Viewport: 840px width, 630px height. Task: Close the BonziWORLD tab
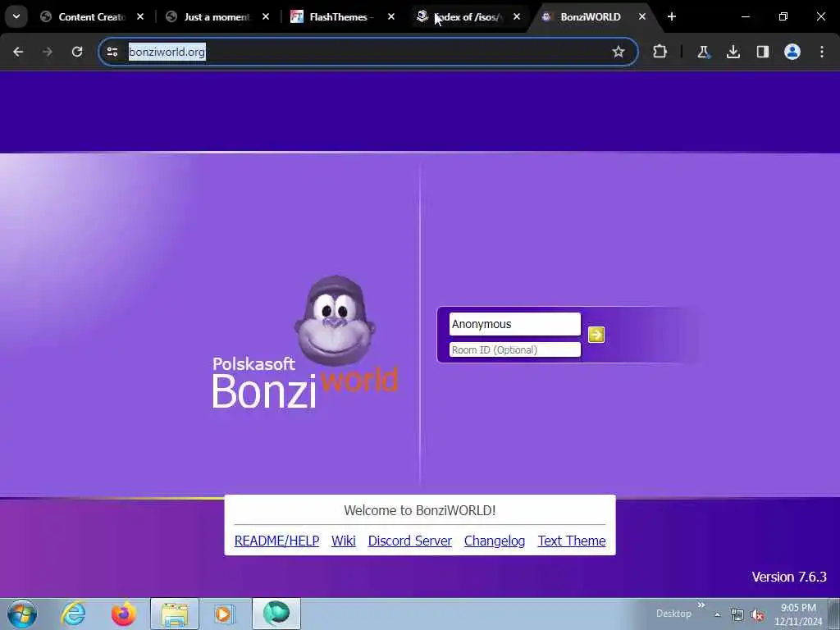(641, 16)
